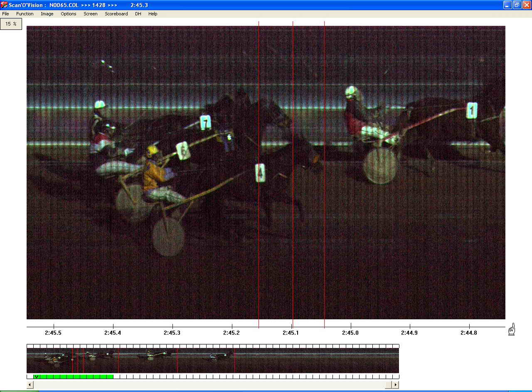
Task: Click the V marker on the green bar
Action: [37, 377]
